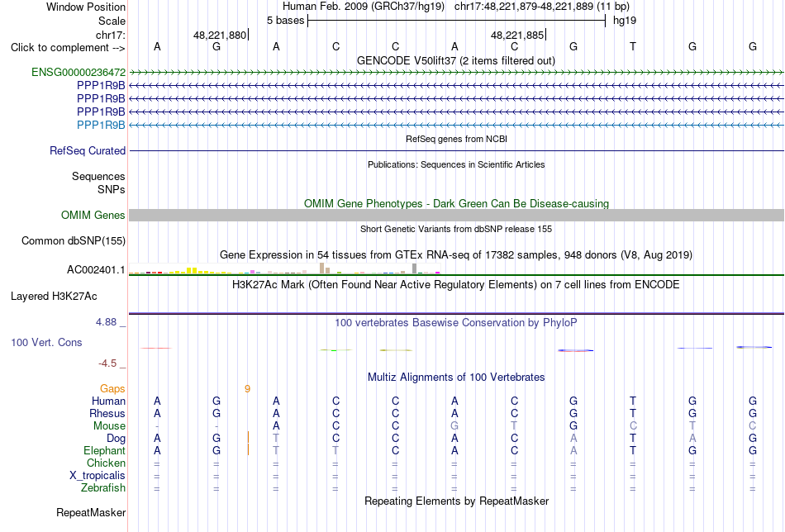Click the 'Click to complement -->' label
Viewport: 785px width, 532px height.
pos(68,48)
